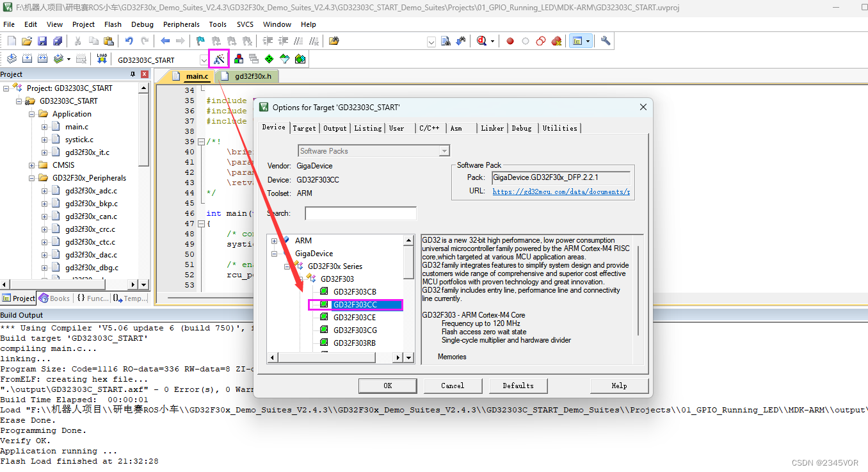Switch to the Utilities tab
This screenshot has height=472, width=868.
[x=559, y=128]
